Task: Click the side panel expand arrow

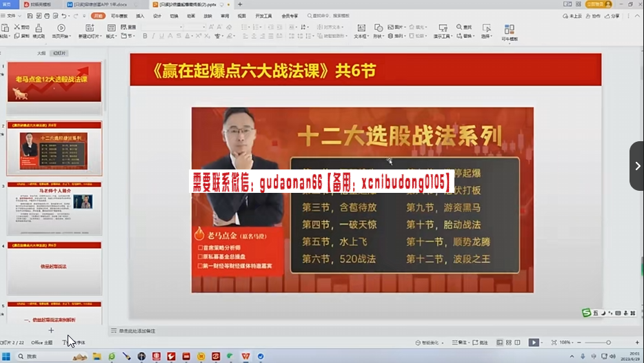Action: pos(637,166)
